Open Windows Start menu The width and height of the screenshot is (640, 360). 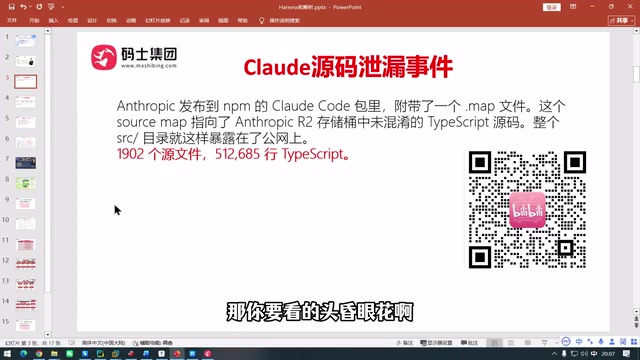point(7,353)
